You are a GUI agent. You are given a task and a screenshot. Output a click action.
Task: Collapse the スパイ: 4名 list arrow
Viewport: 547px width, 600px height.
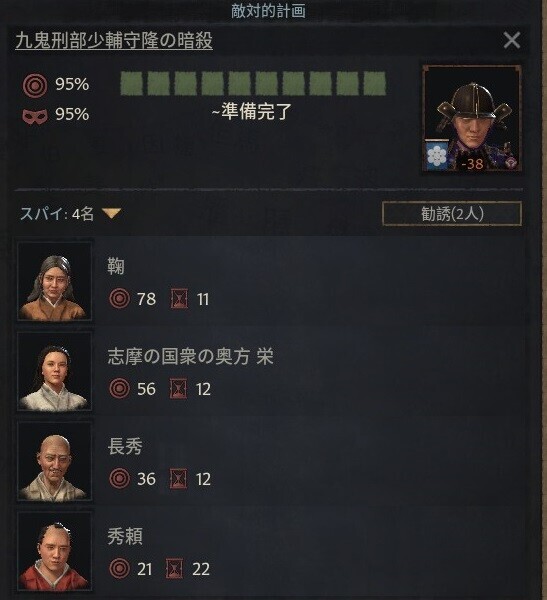pyautogui.click(x=112, y=213)
